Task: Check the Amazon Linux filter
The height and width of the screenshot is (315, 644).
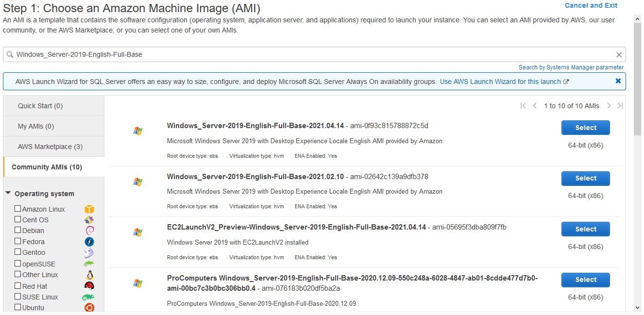Action: [18, 209]
